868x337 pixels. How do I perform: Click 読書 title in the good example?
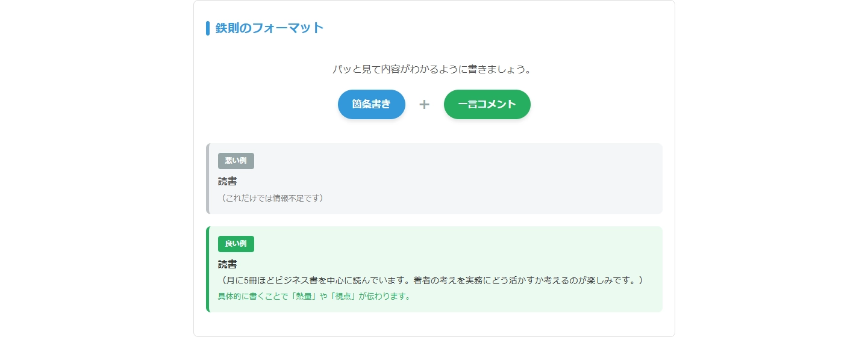[228, 264]
